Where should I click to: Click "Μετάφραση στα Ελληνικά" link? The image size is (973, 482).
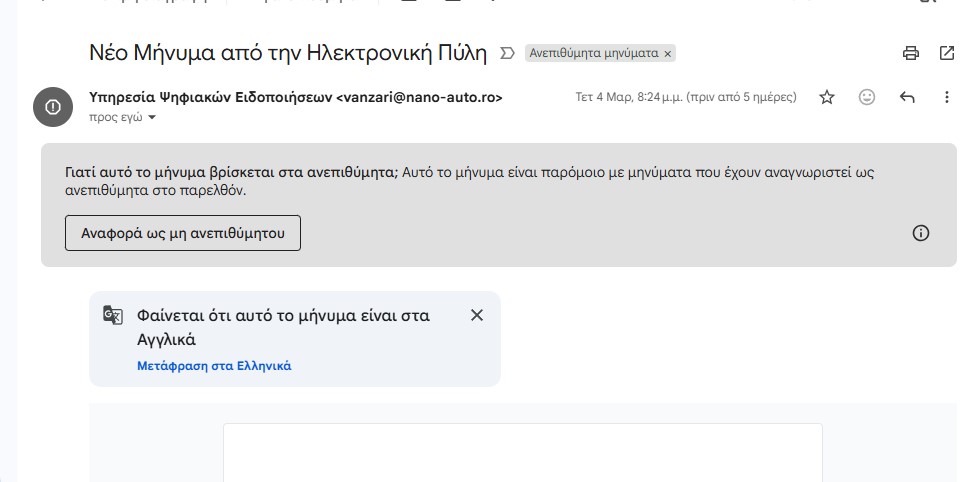(x=214, y=366)
